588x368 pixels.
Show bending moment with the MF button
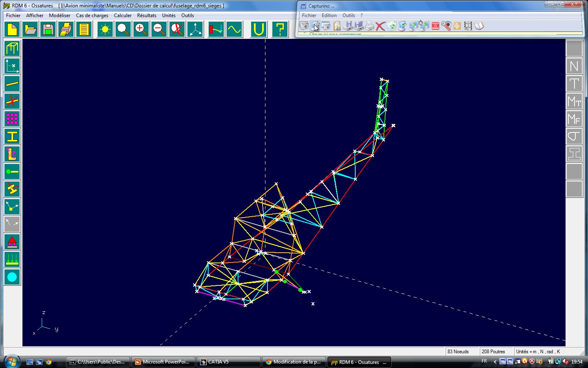574,119
